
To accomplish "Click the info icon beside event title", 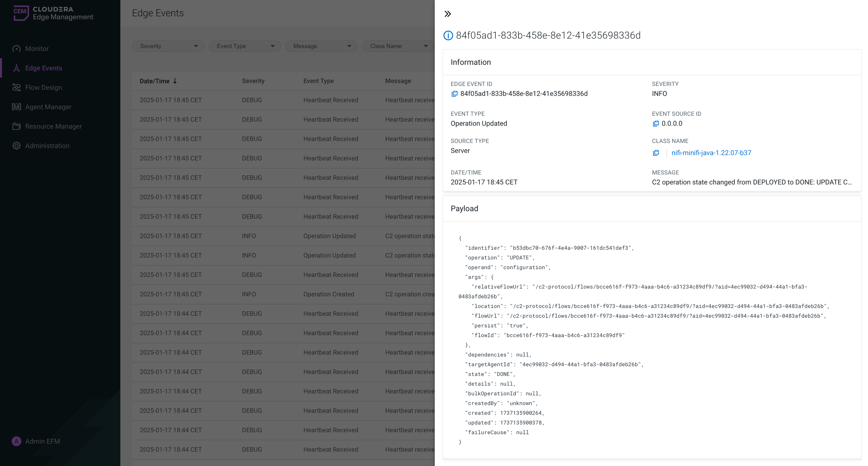I will [448, 35].
